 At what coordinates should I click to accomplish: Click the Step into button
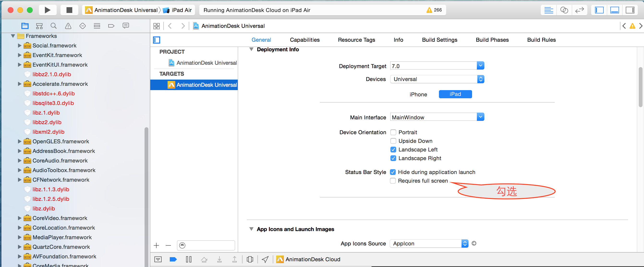[219, 260]
